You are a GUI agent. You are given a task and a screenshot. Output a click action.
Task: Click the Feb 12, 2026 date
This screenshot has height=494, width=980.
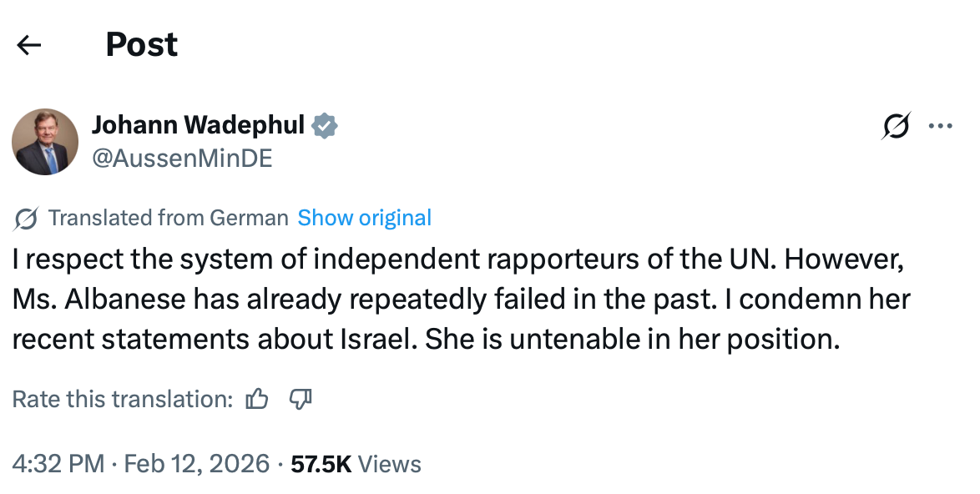click(197, 464)
